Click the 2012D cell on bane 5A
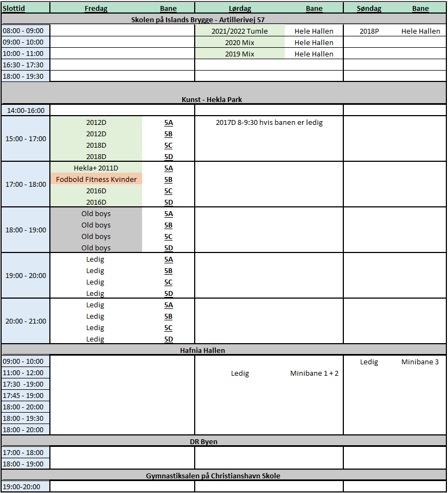Image resolution: width=448 pixels, height=493 pixels. [x=96, y=122]
